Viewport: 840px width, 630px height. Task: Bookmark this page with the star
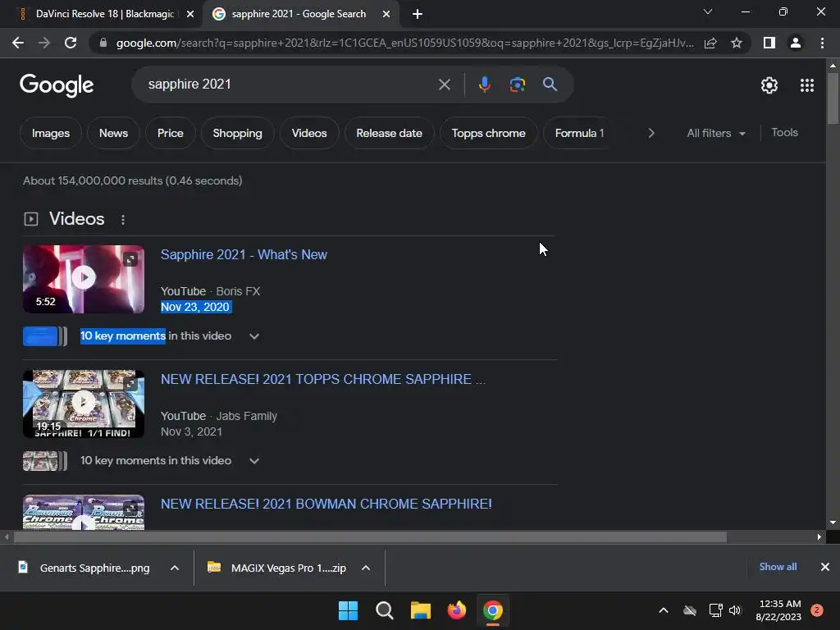(737, 43)
